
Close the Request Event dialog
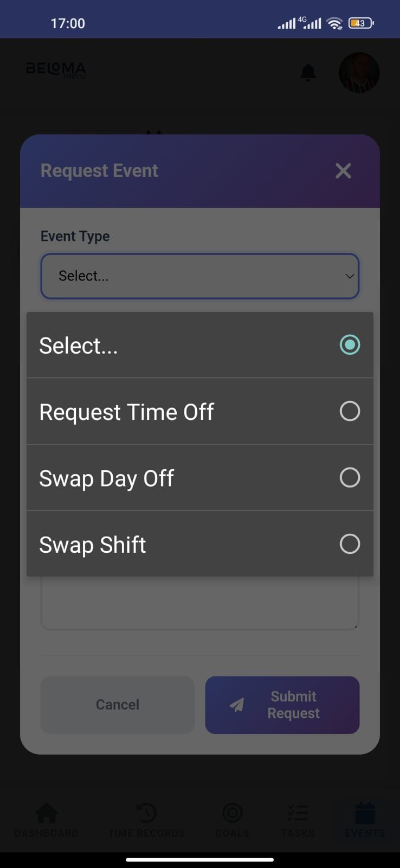click(x=343, y=171)
